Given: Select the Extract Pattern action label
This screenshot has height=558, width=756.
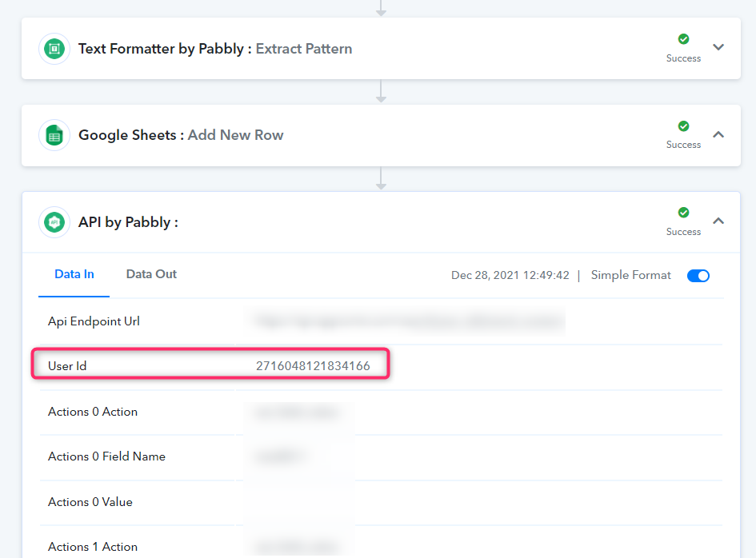Looking at the screenshot, I should click(x=304, y=49).
